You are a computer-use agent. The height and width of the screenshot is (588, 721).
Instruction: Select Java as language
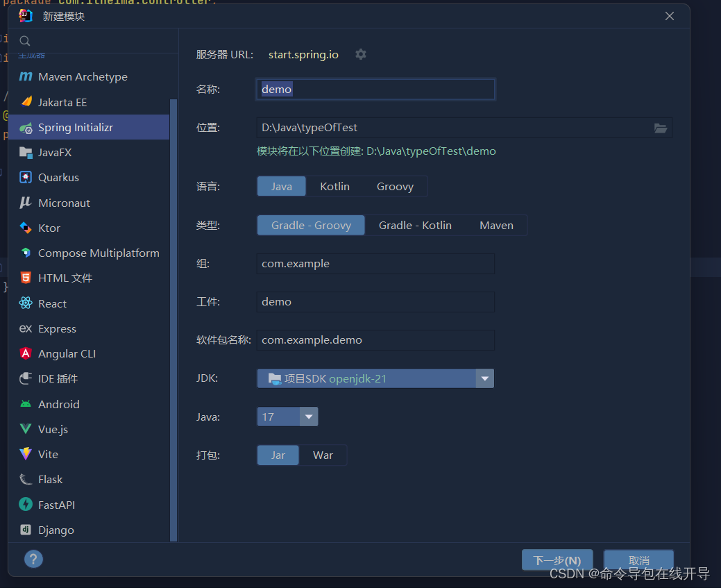[x=282, y=186]
